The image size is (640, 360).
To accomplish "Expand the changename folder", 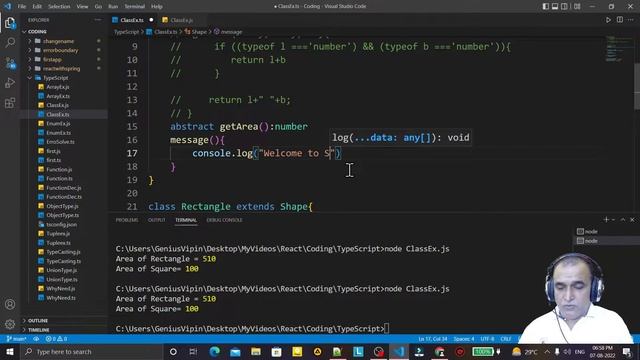I will pos(58,41).
